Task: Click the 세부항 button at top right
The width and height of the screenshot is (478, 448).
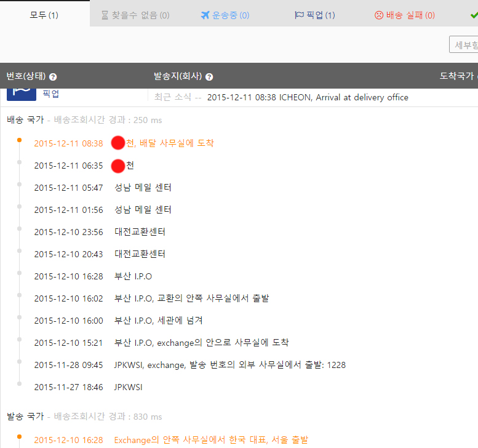Action: coord(464,44)
